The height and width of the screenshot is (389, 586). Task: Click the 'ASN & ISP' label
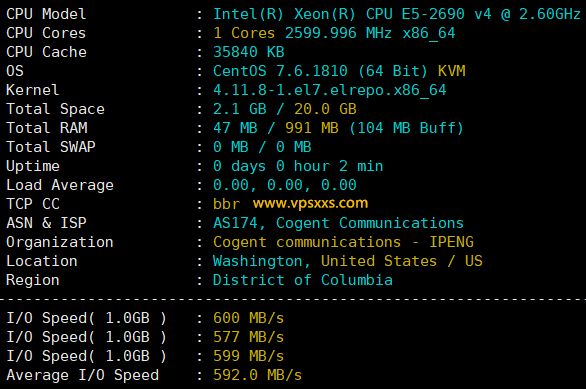point(46,223)
